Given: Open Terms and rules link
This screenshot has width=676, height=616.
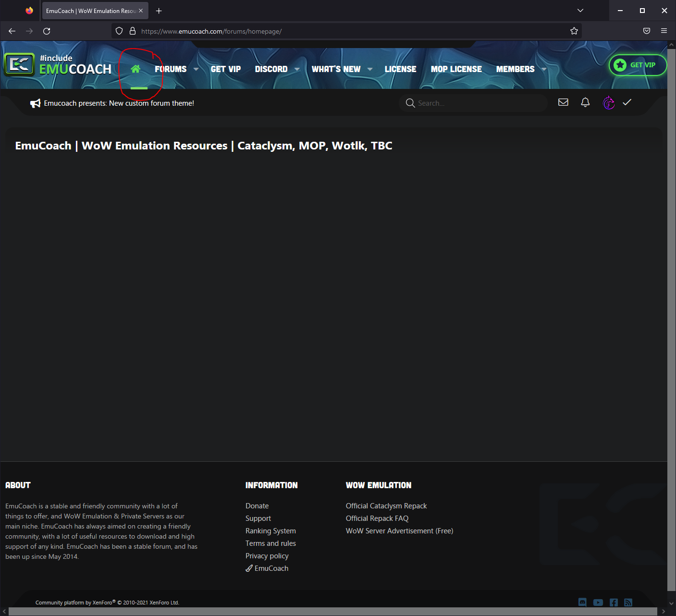Looking at the screenshot, I should point(270,543).
